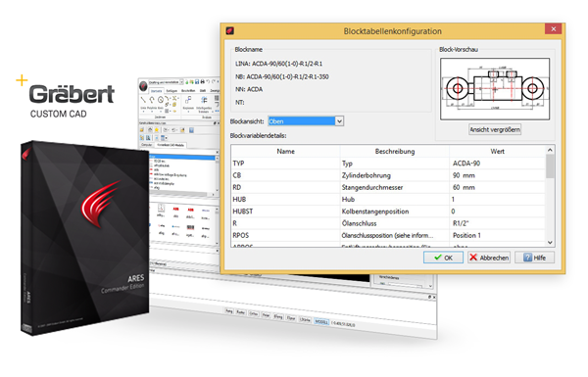Click question mark icon on Hilfe button
Screen dimensions: 588x377
(527, 258)
